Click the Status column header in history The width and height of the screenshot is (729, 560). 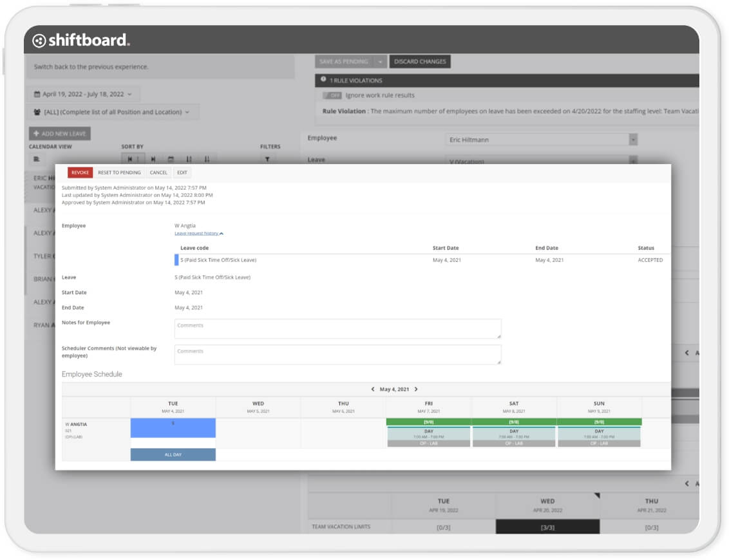coord(646,248)
